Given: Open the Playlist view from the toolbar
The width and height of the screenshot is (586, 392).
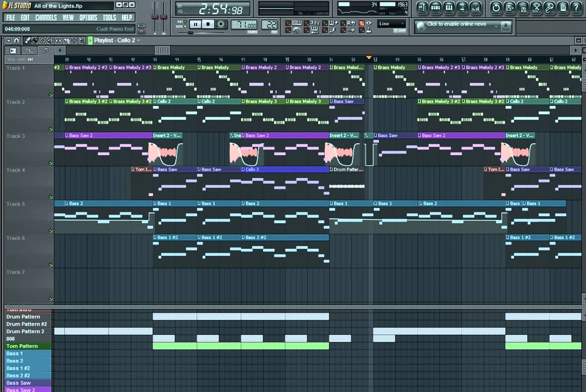Looking at the screenshot, I should (422, 8).
